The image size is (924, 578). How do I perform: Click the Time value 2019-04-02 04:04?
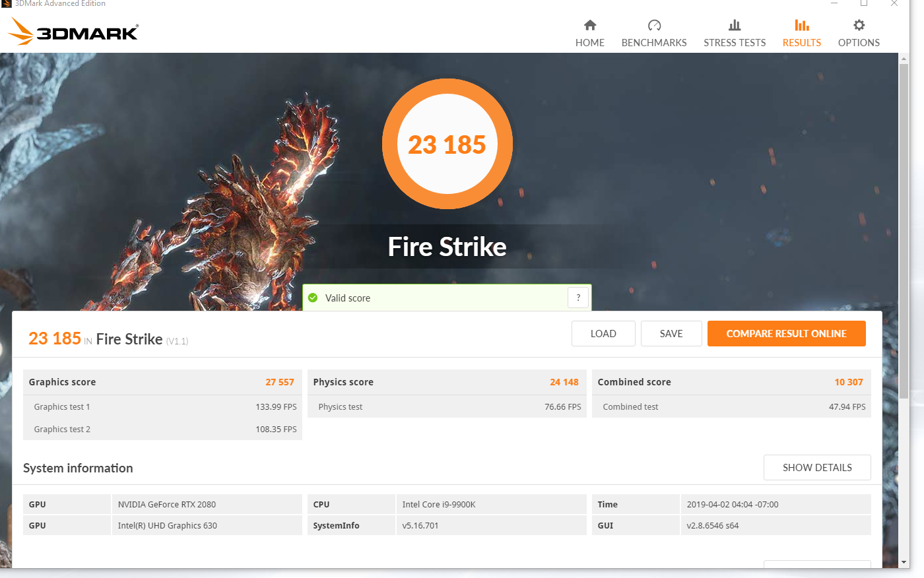[776, 505]
